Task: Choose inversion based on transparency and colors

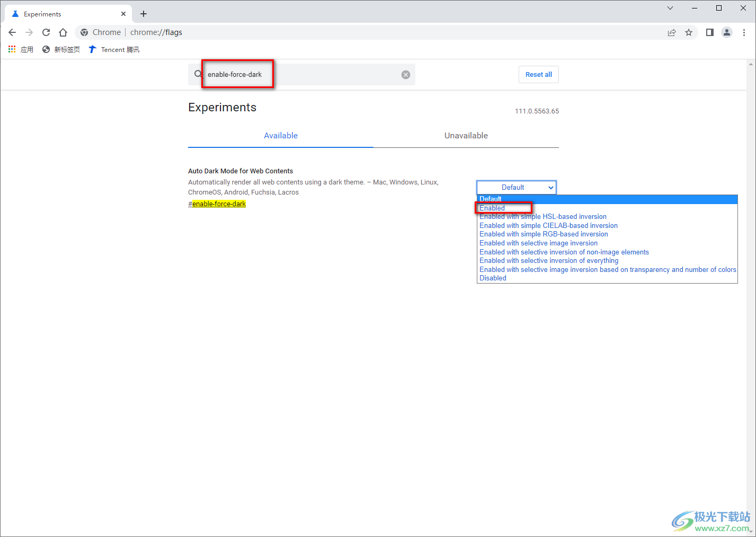Action: (x=607, y=270)
